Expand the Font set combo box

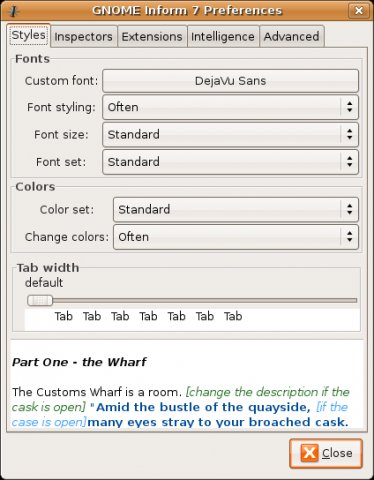click(230, 162)
